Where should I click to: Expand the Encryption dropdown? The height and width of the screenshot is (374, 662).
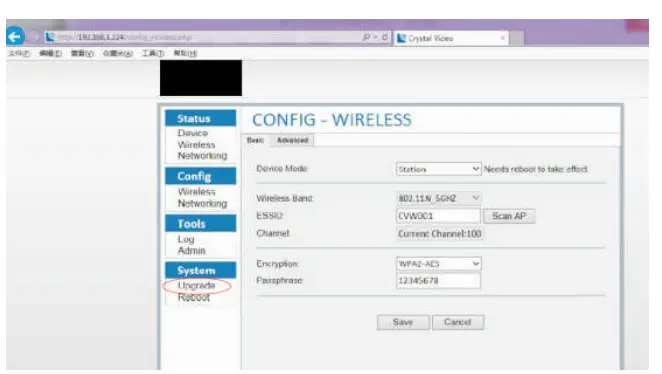pyautogui.click(x=439, y=264)
